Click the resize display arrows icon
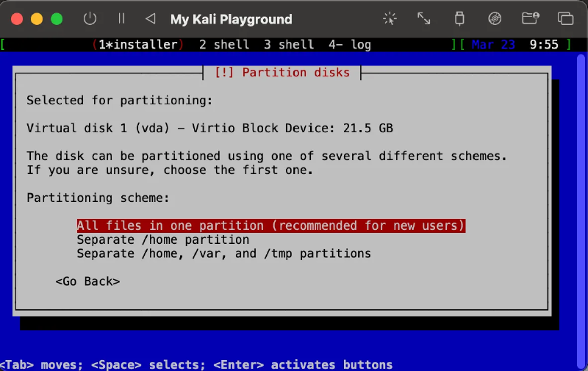Screen dimensions: 588x371 click(424, 19)
